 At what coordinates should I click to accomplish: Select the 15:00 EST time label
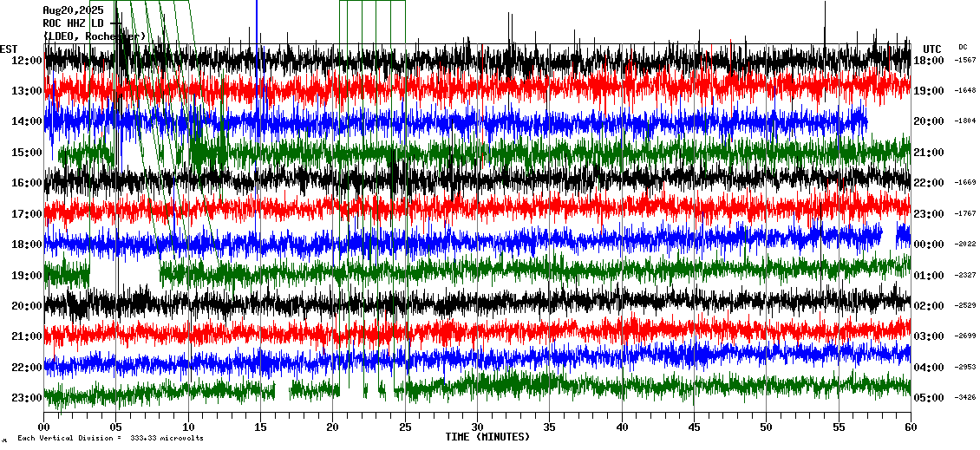click(29, 153)
